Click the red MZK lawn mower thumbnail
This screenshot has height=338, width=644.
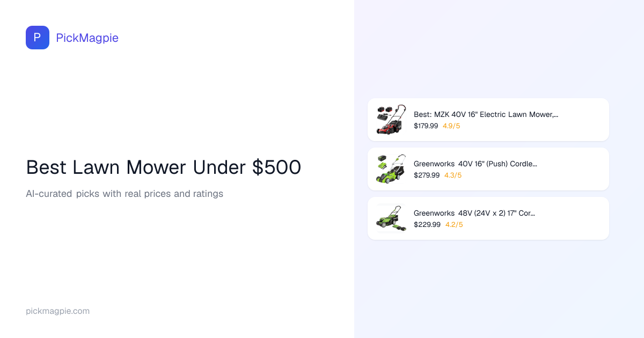click(x=391, y=120)
